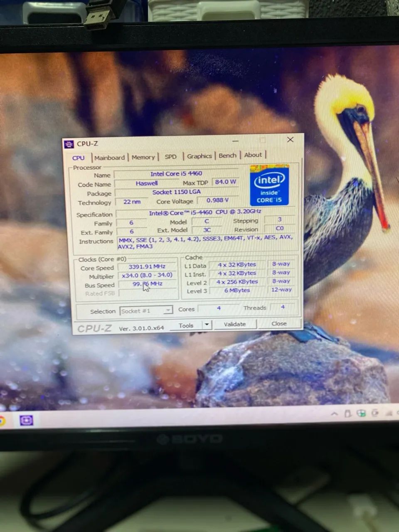The width and height of the screenshot is (399, 532).
Task: Click the Max TDP value 84.0 W
Action: (x=225, y=182)
